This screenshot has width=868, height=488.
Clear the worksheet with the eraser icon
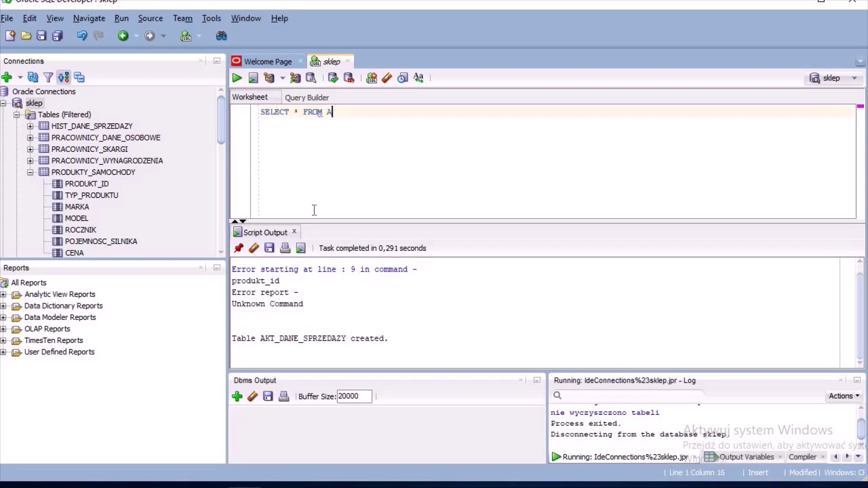(x=387, y=78)
